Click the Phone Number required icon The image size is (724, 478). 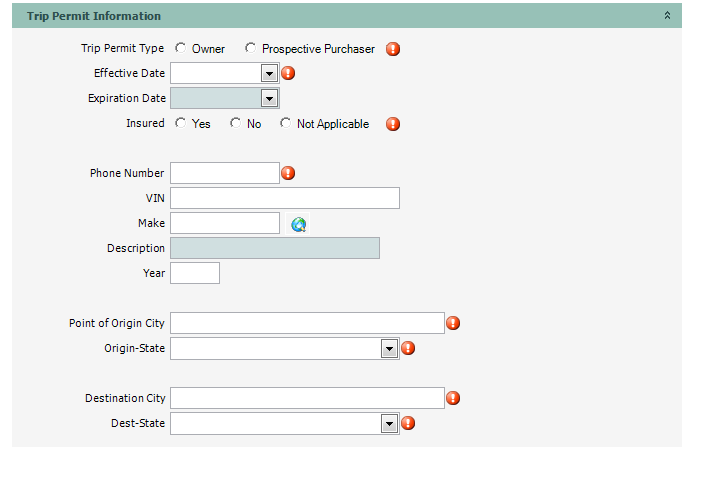pyautogui.click(x=288, y=173)
